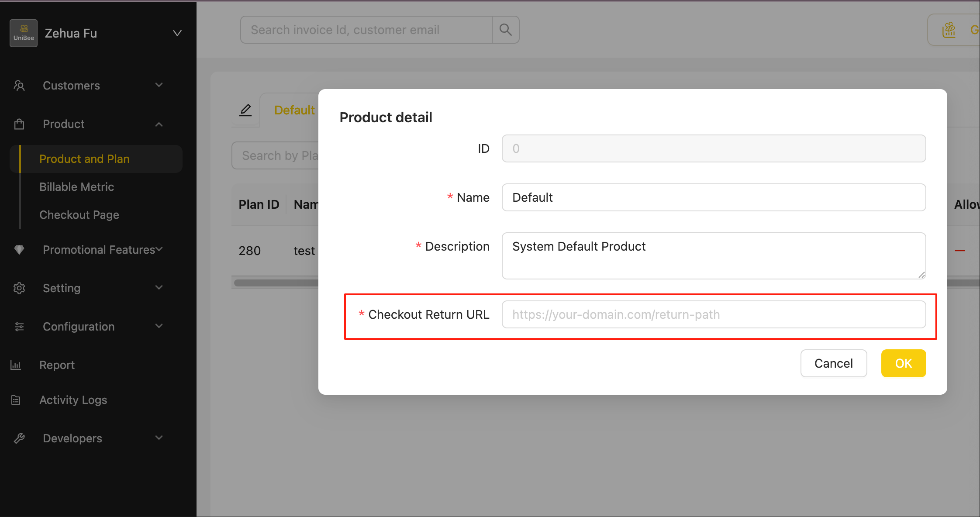980x517 pixels.
Task: Collapse the Product section in sidebar
Action: tap(159, 124)
